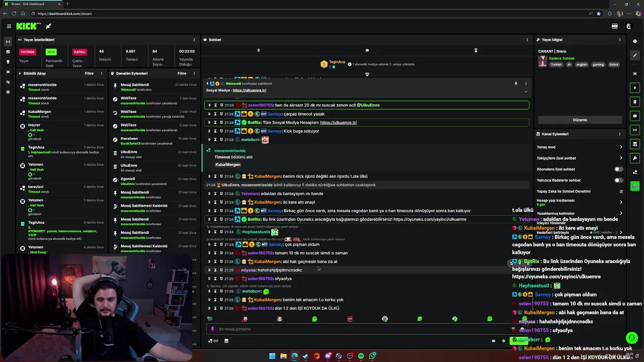The width and height of the screenshot is (644, 362).
Task: Click the red face emote in quick emotes
Action: coord(350,319)
